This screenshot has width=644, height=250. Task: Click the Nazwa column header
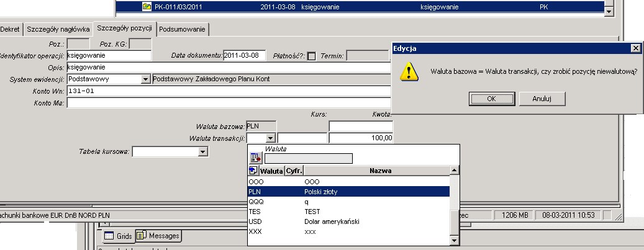pos(380,171)
